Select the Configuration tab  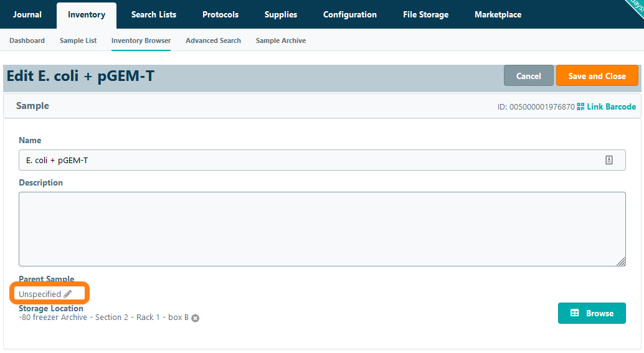click(x=349, y=14)
